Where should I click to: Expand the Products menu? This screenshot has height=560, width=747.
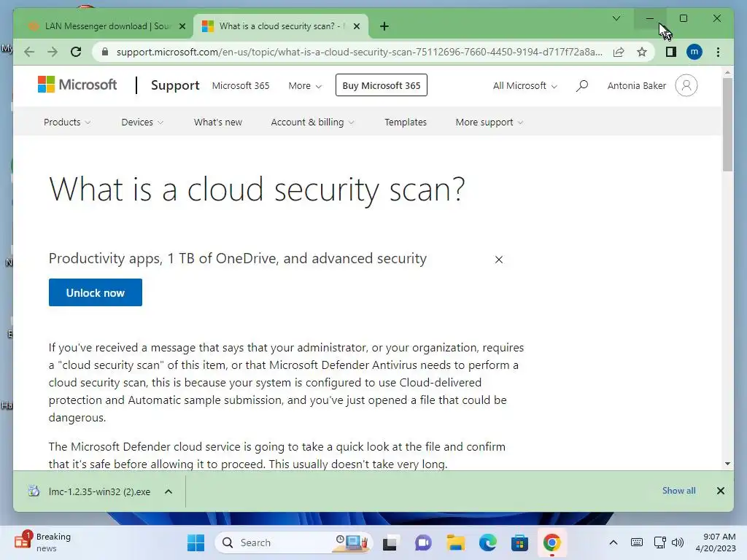67,122
